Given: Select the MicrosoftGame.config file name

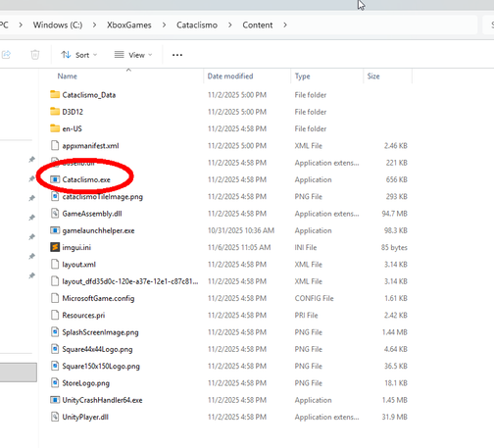Looking at the screenshot, I should tap(98, 298).
